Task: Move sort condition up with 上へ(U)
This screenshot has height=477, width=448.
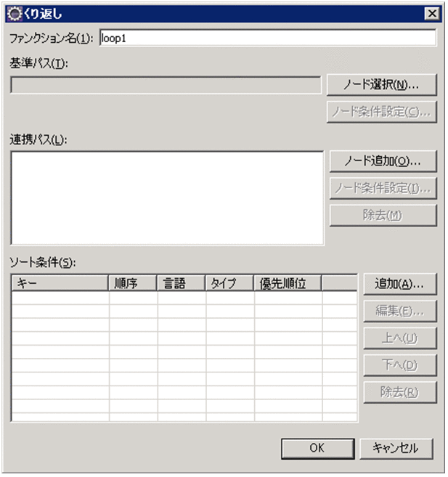Action: coord(400,338)
